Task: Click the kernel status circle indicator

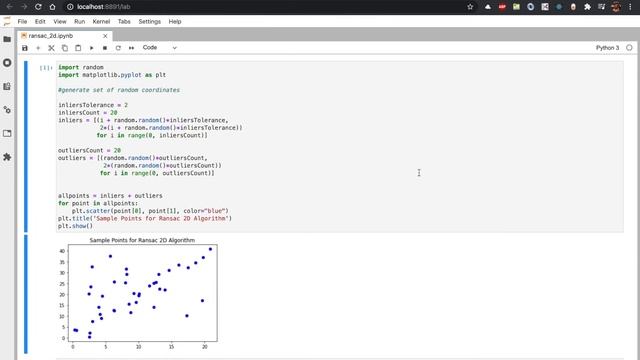Action: click(x=629, y=48)
